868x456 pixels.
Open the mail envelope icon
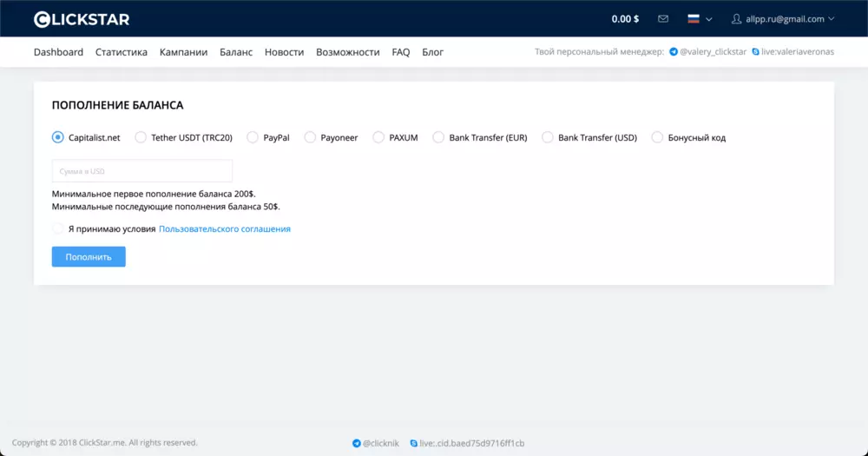pos(662,19)
